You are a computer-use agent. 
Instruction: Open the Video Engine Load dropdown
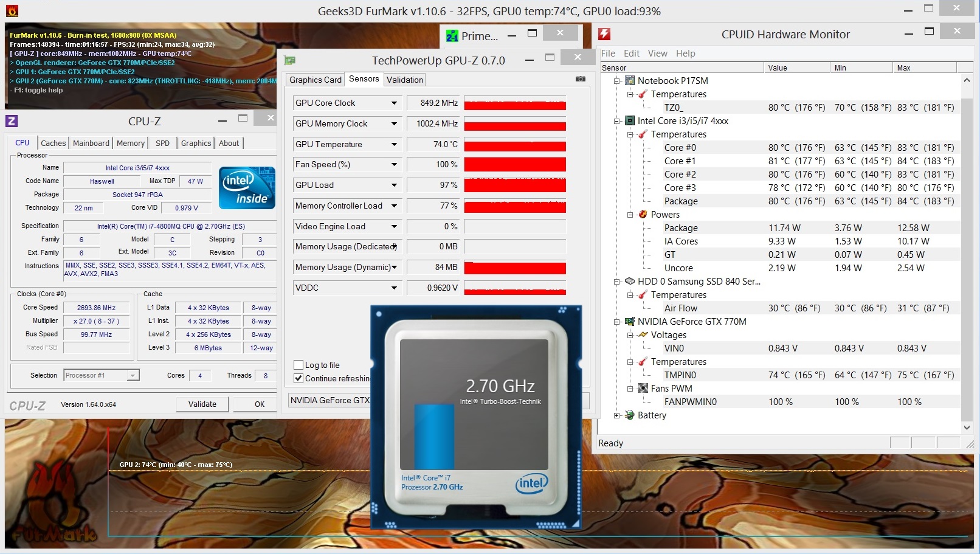pyautogui.click(x=394, y=226)
